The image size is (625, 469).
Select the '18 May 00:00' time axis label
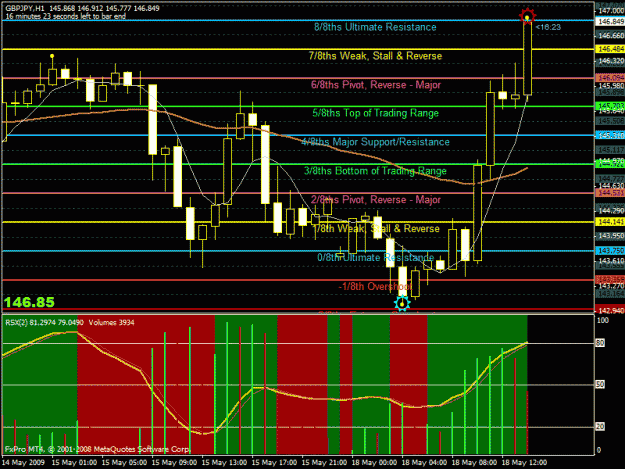(x=374, y=463)
